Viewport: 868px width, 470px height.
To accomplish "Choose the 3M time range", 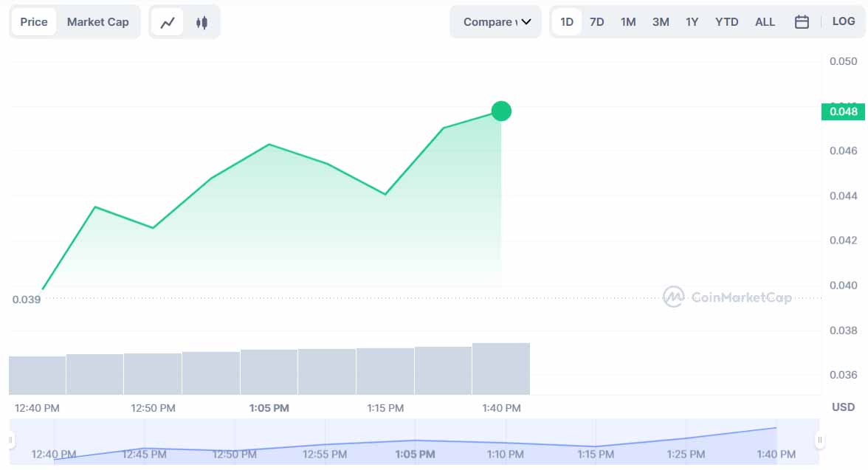I will (x=661, y=22).
